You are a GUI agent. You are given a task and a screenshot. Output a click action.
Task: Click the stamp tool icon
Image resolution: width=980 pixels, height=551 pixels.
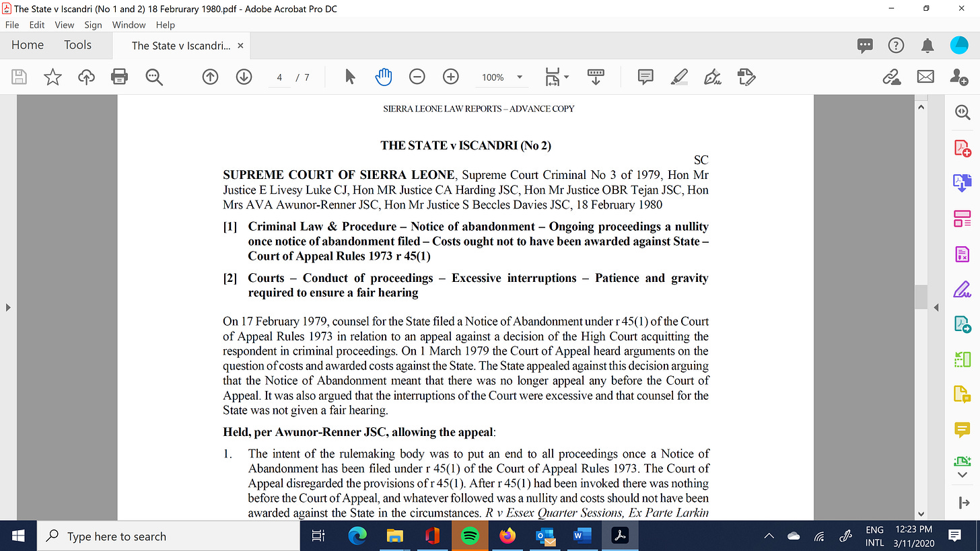point(746,77)
